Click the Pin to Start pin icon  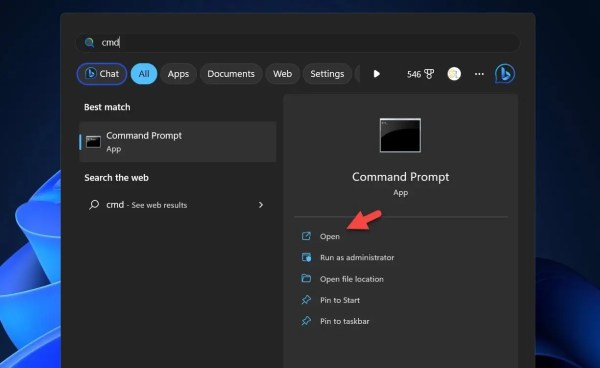click(x=306, y=300)
